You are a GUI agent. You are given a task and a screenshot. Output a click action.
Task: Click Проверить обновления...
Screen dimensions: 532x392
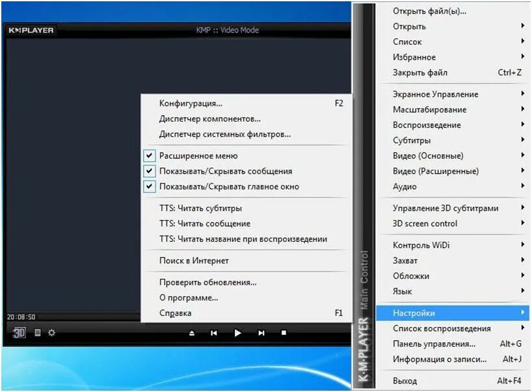coord(246,282)
